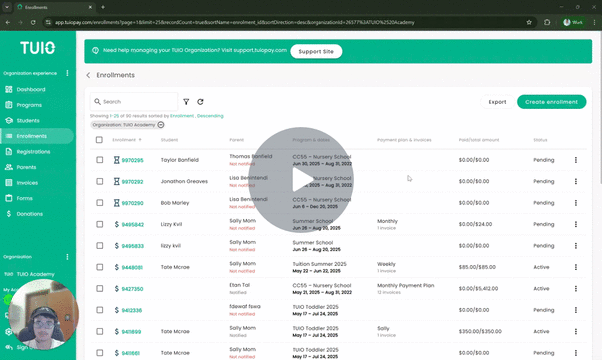Remove the Organization: TUIO Academy filter chip

coord(161,125)
